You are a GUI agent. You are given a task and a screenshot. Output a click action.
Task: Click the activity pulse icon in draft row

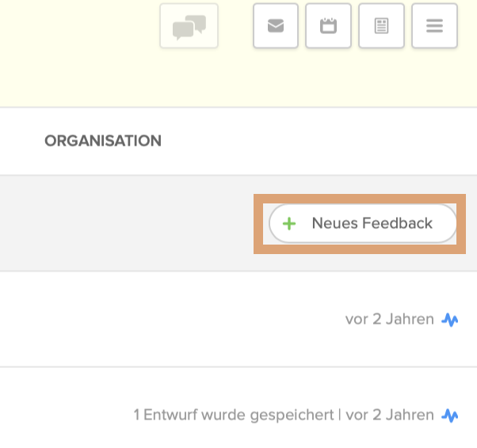(450, 416)
